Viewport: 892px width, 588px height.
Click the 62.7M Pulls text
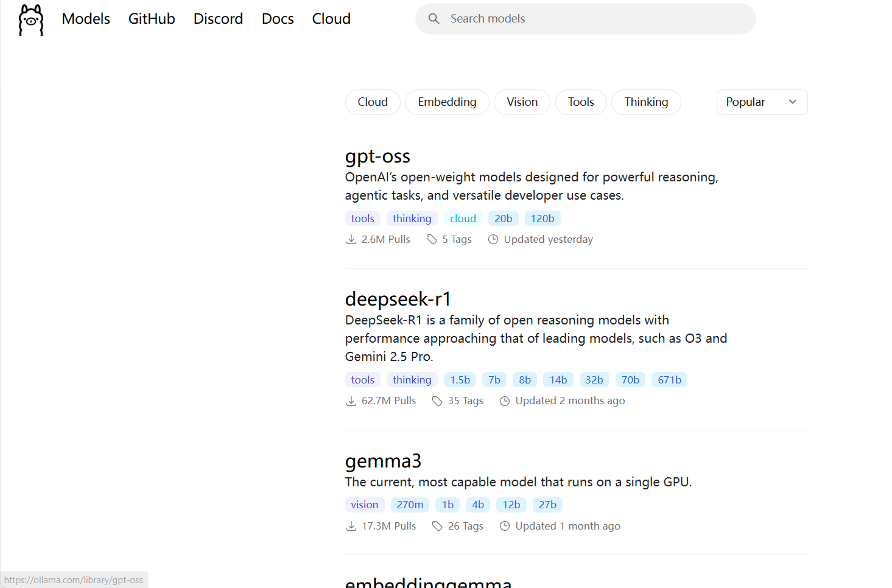(x=389, y=401)
